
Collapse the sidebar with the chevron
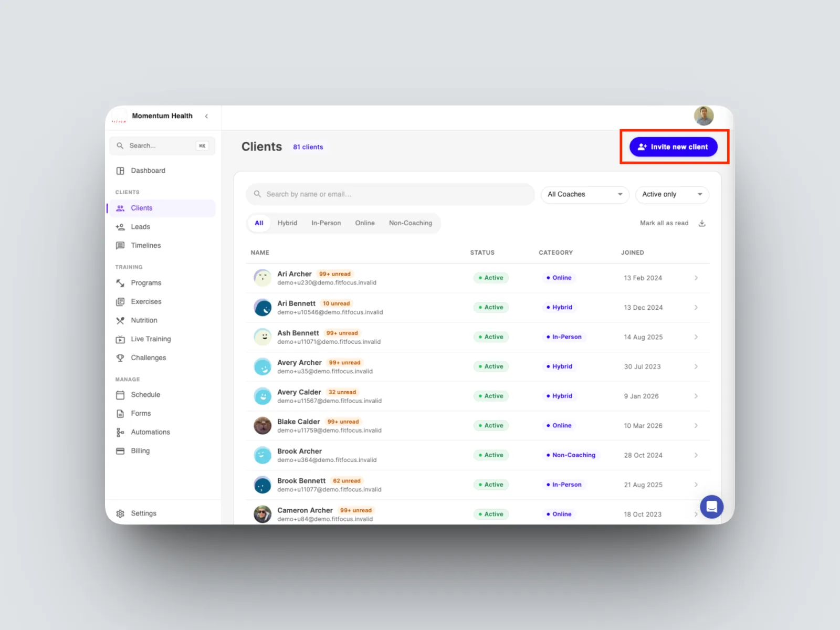coord(206,116)
